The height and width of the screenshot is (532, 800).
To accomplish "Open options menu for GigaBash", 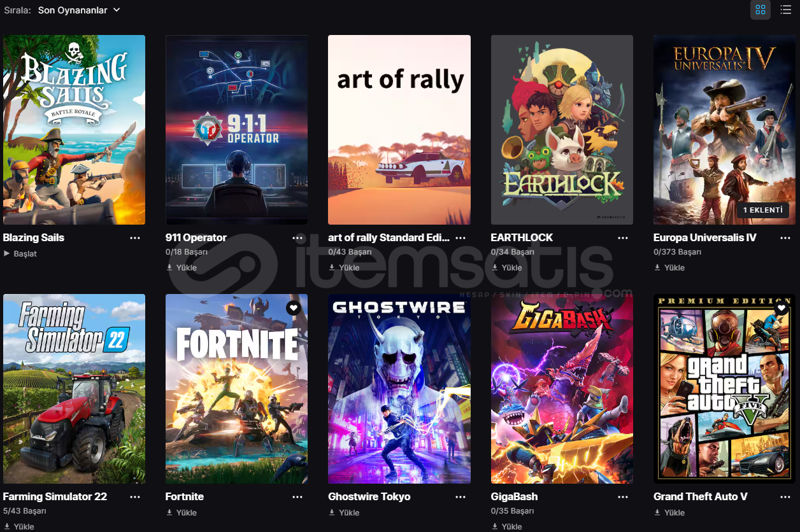I will coord(623,496).
